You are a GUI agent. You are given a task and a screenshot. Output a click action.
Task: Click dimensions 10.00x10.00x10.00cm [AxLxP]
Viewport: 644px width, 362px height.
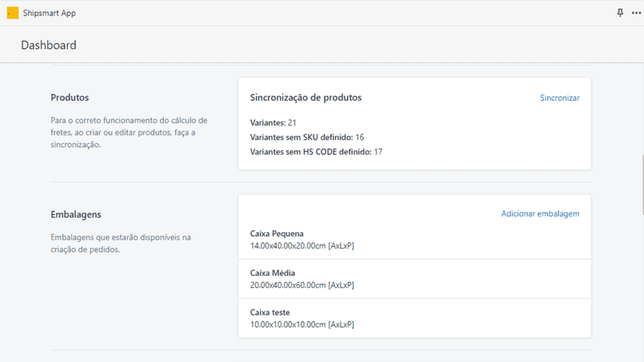302,325
